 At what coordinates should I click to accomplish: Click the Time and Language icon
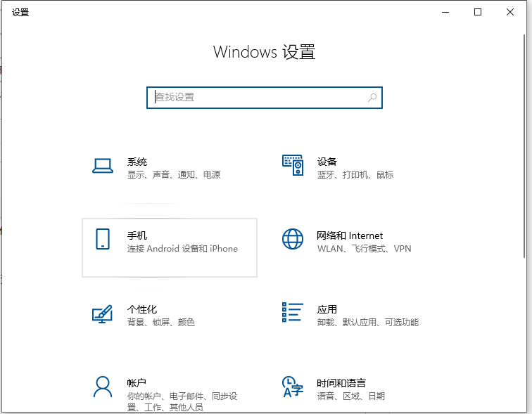tap(292, 386)
